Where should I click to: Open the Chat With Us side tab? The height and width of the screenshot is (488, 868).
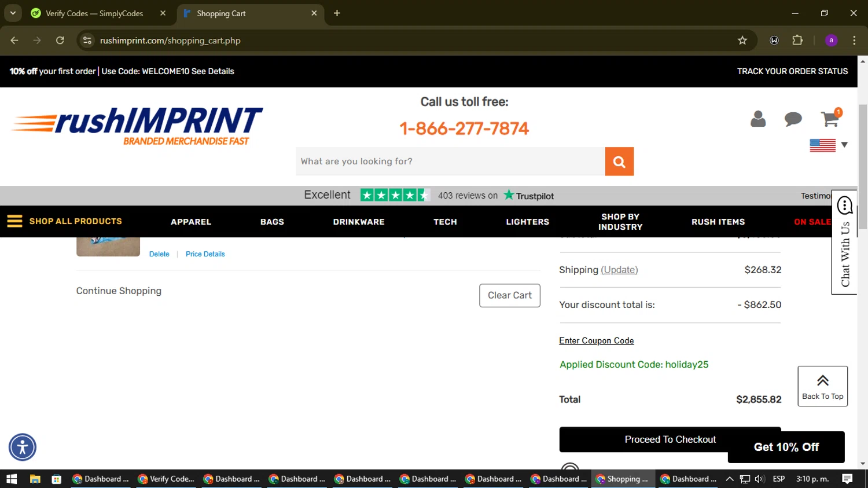[x=844, y=242]
